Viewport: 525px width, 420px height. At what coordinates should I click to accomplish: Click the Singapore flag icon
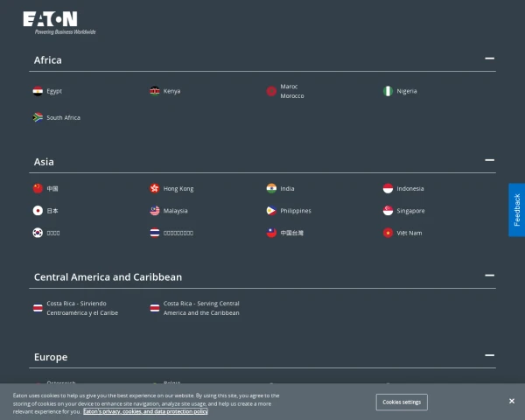point(388,211)
